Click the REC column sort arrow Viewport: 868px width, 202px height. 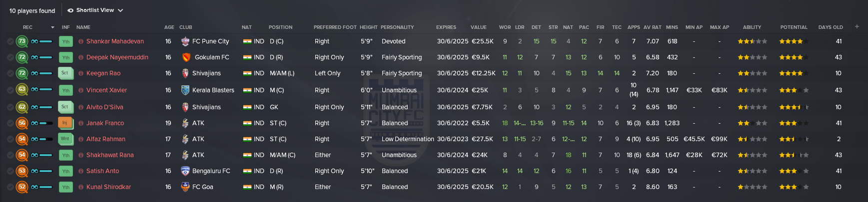[52, 27]
